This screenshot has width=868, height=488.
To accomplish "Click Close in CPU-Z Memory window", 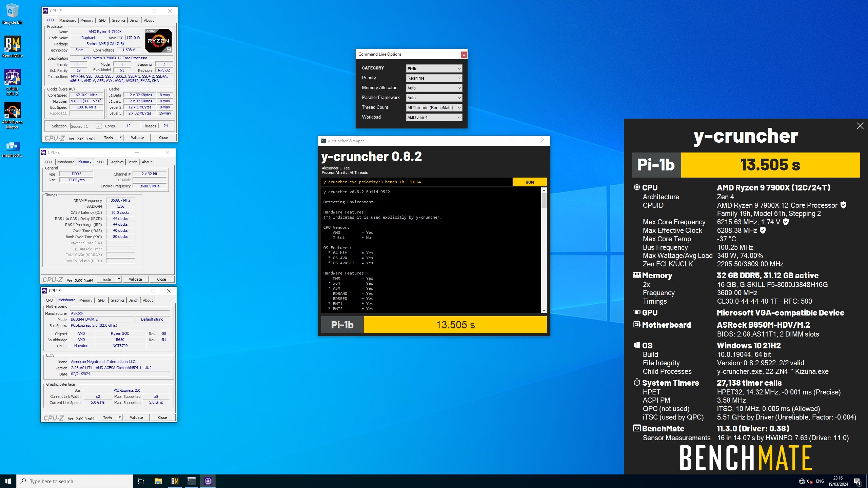I will coord(161,279).
